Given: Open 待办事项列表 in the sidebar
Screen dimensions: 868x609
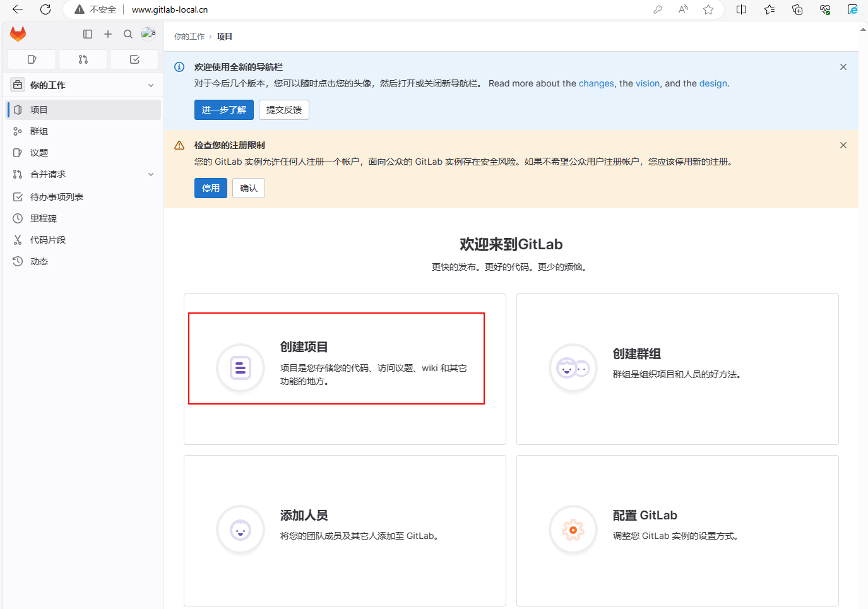Looking at the screenshot, I should [x=83, y=197].
